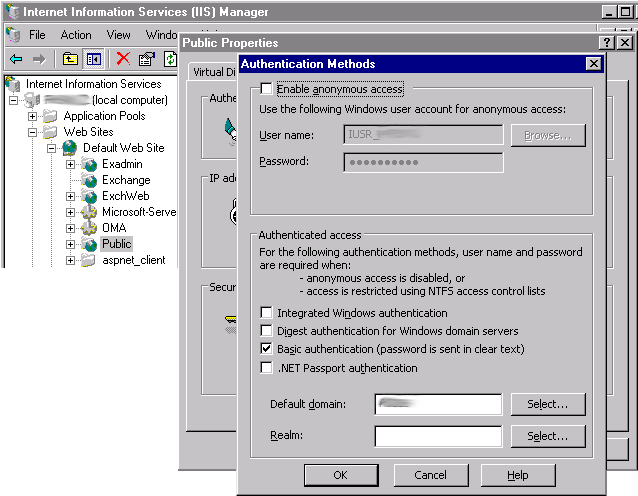Click the Web Sites folder icon
This screenshot has height=496, width=638.
(50, 132)
